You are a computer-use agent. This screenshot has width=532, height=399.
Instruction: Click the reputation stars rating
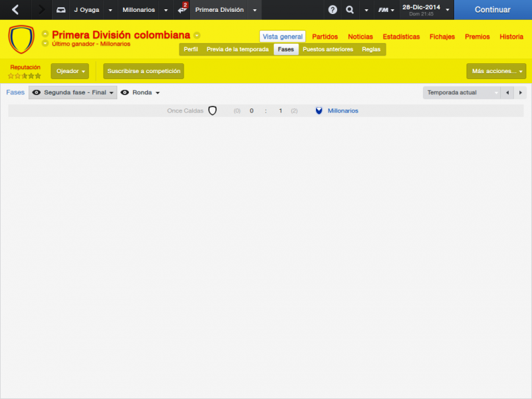click(25, 76)
